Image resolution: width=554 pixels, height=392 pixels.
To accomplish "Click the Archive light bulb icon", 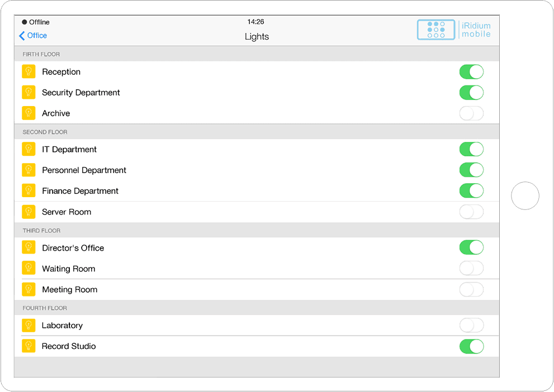I will coord(29,113).
